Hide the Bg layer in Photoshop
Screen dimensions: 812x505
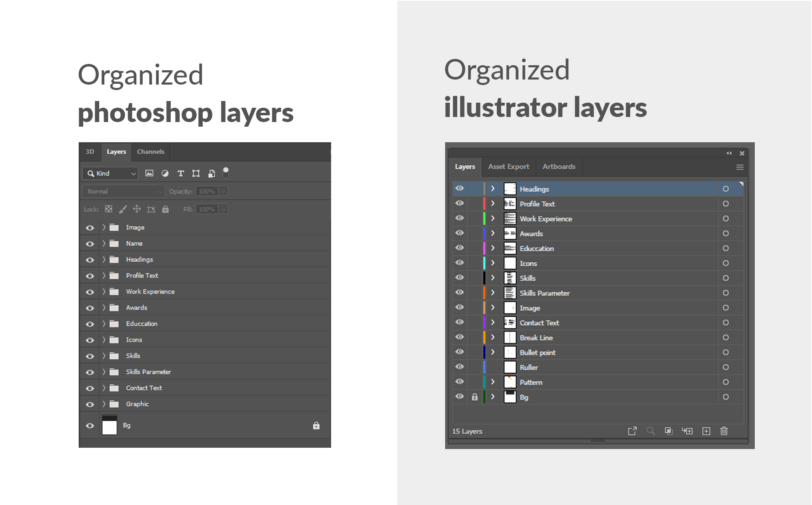click(90, 425)
